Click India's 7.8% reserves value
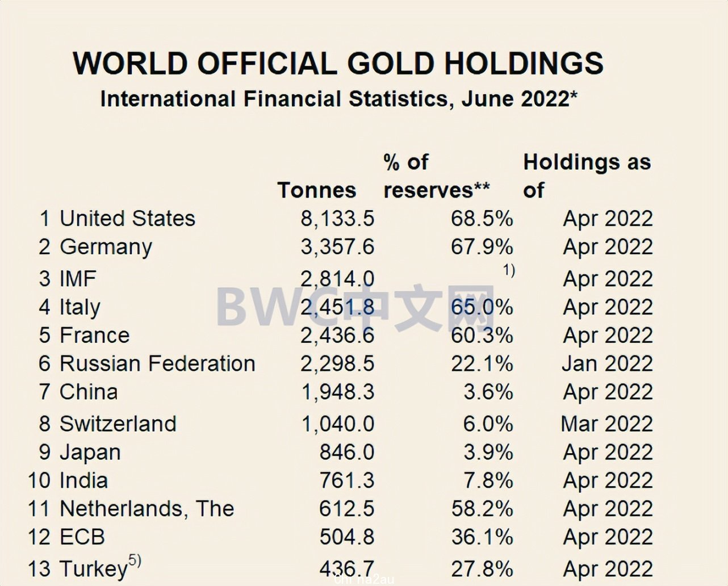Screen dimensions: 728x586 pos(488,480)
